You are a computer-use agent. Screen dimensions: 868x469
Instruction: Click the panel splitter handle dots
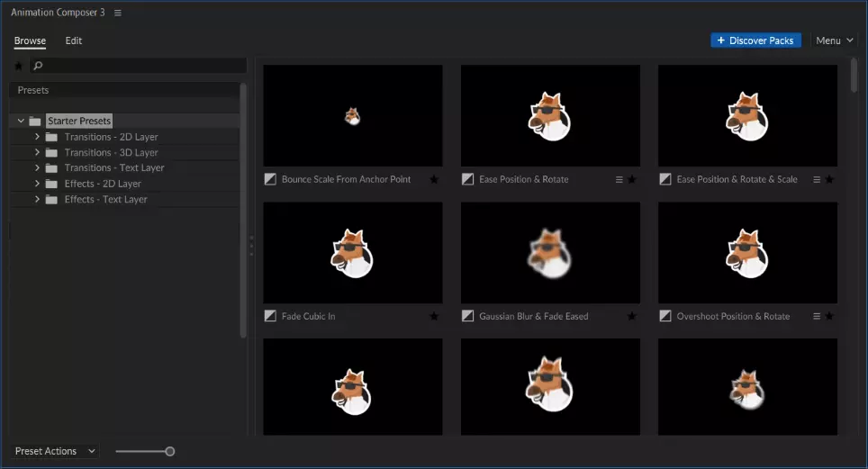pos(251,245)
